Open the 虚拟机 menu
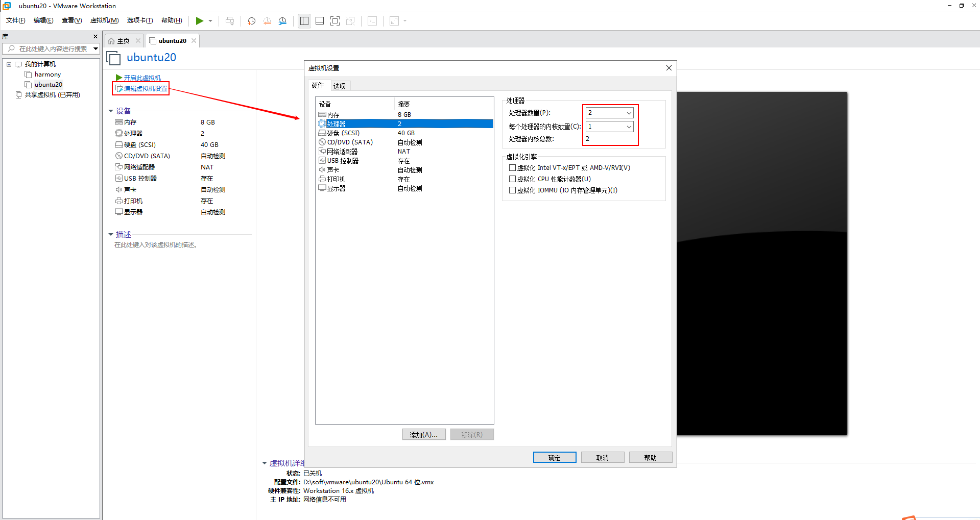 (104, 20)
